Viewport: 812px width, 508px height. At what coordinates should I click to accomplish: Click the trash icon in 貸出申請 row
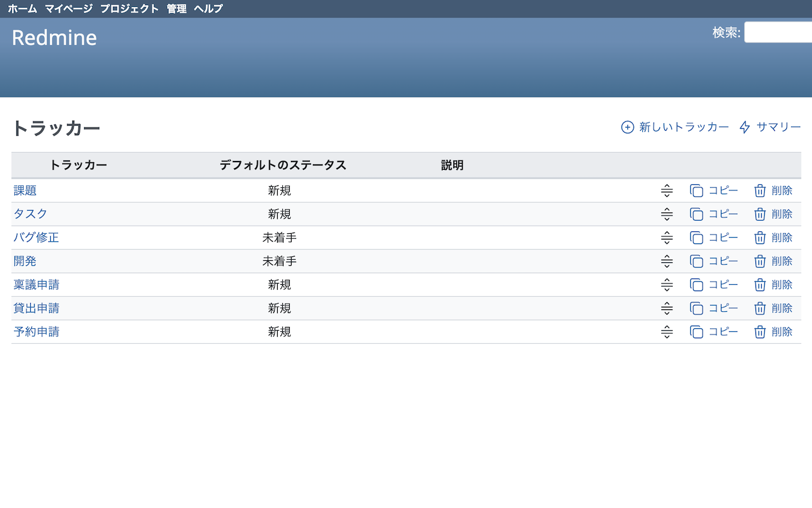(x=760, y=309)
